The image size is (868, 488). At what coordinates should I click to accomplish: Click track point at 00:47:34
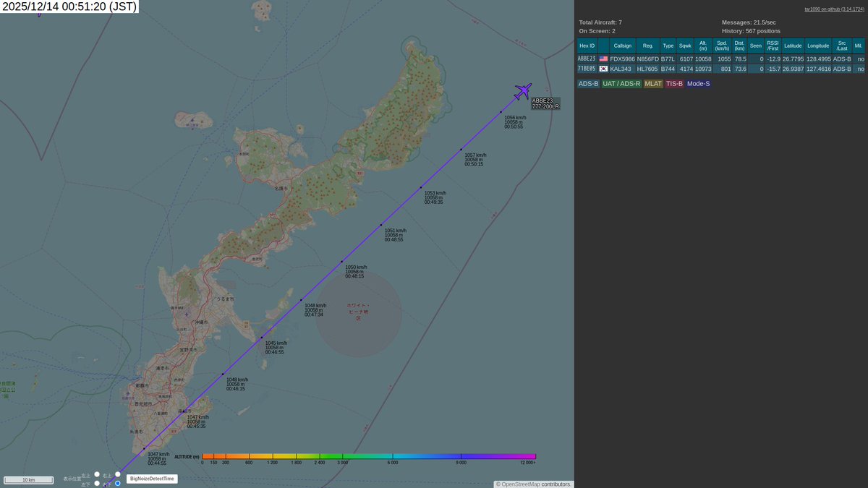coord(301,299)
